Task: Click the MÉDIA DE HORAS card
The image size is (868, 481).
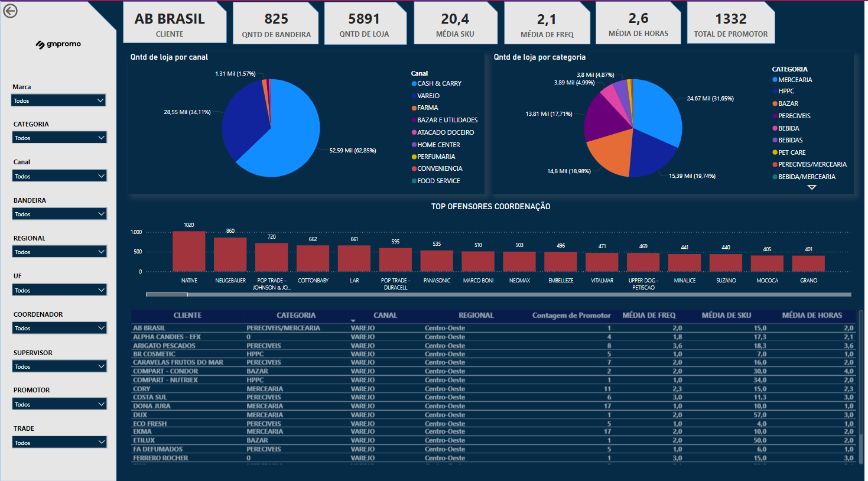Action: click(x=638, y=24)
